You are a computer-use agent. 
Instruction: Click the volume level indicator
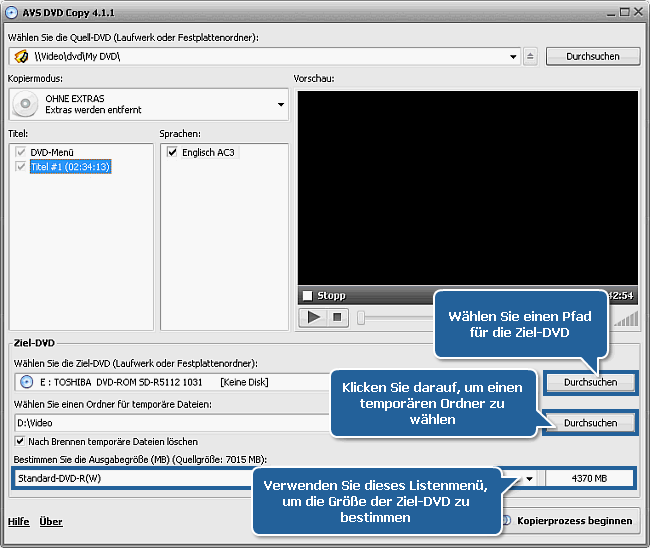pyautogui.click(x=626, y=319)
